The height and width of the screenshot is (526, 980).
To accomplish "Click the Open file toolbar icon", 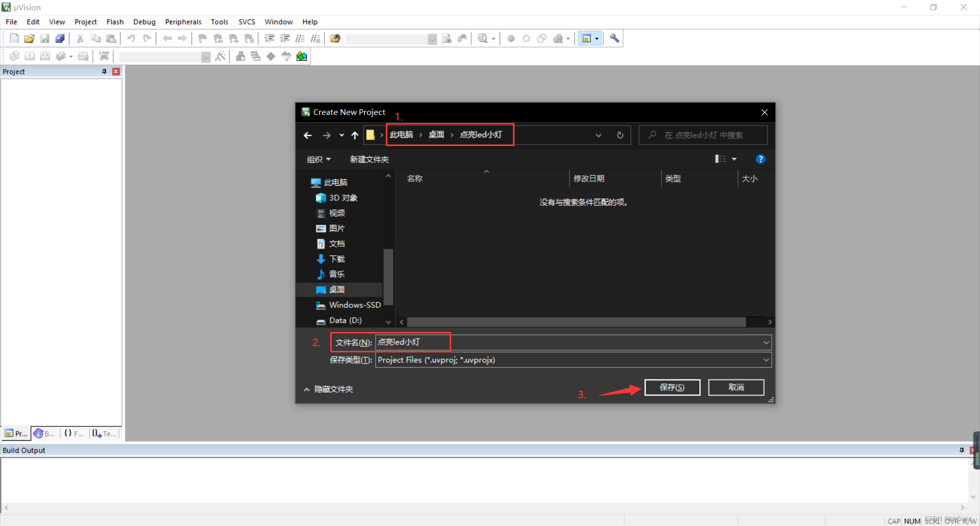I will [29, 38].
